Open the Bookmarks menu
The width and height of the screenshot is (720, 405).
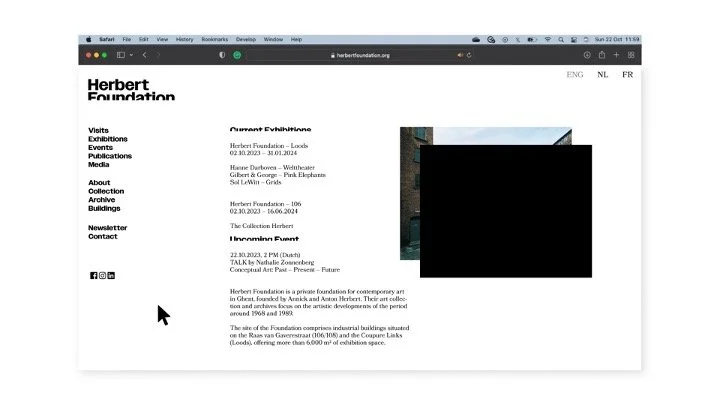coord(214,39)
